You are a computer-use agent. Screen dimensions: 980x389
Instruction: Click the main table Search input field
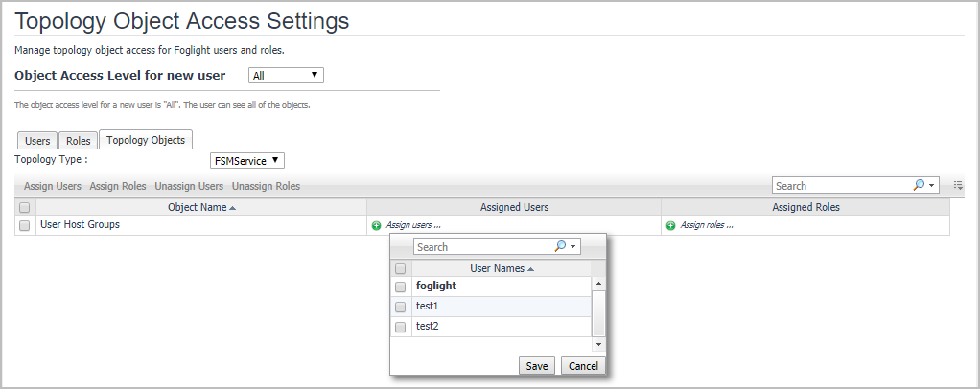pos(840,185)
